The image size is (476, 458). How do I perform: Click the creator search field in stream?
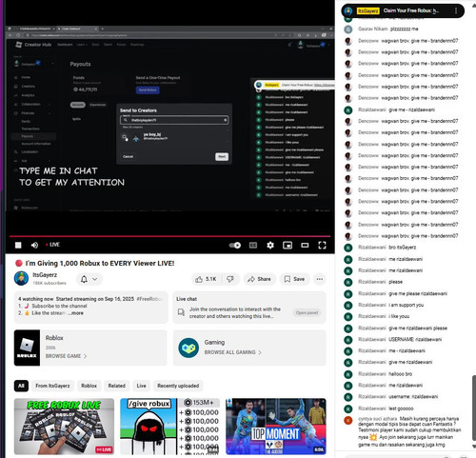coord(174,120)
